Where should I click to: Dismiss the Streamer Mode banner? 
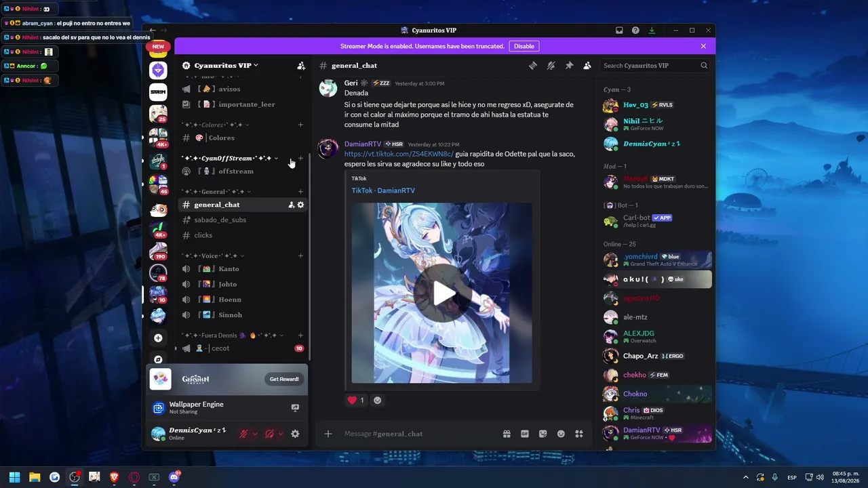pyautogui.click(x=703, y=46)
